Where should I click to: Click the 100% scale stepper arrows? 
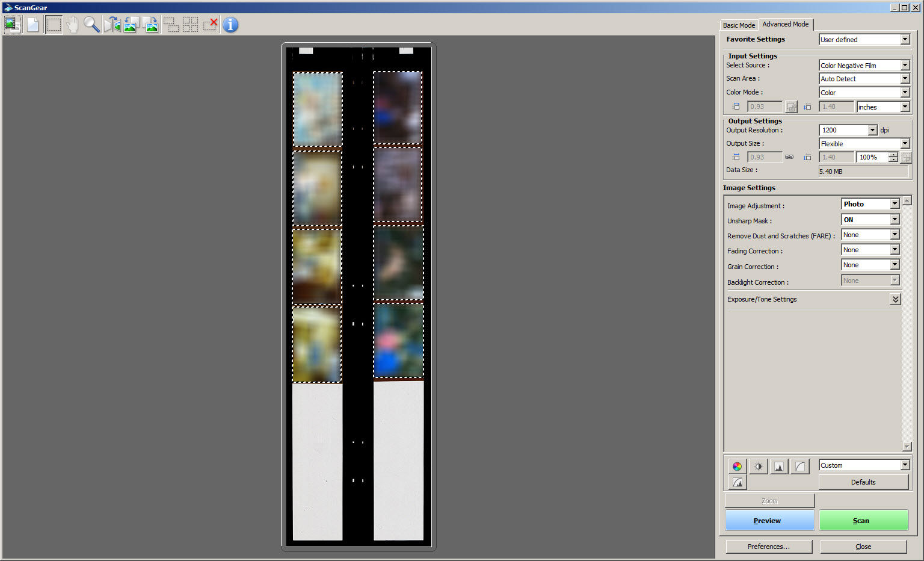(893, 157)
